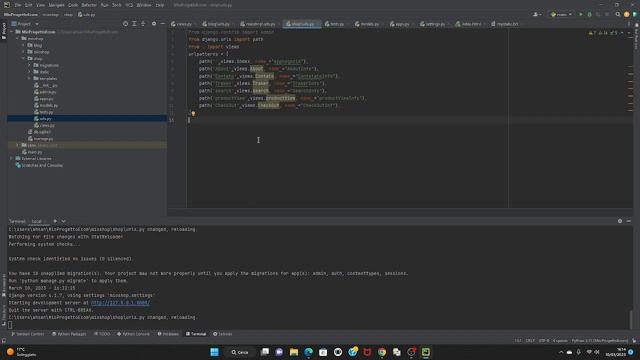Viewport: 640px width, 360px height.
Task: Expand the migrations folder
Action: click(x=29, y=65)
